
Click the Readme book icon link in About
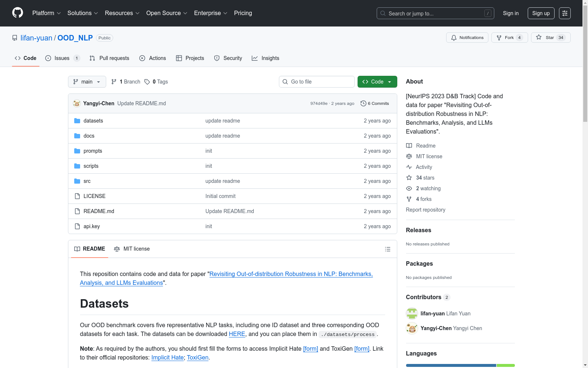pyautogui.click(x=421, y=146)
